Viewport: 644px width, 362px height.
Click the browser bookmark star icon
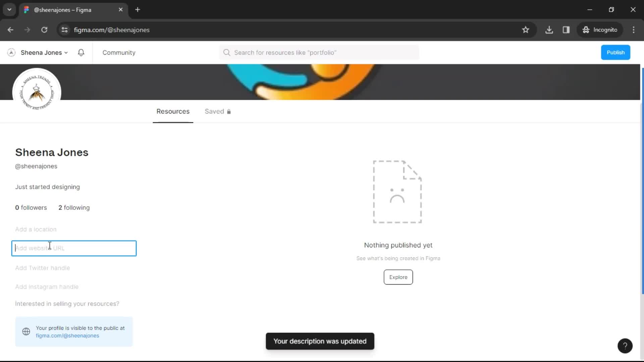coord(526,29)
